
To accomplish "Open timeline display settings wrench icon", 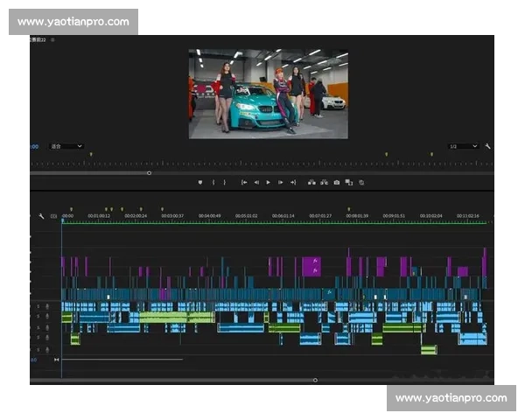I will click(x=41, y=215).
